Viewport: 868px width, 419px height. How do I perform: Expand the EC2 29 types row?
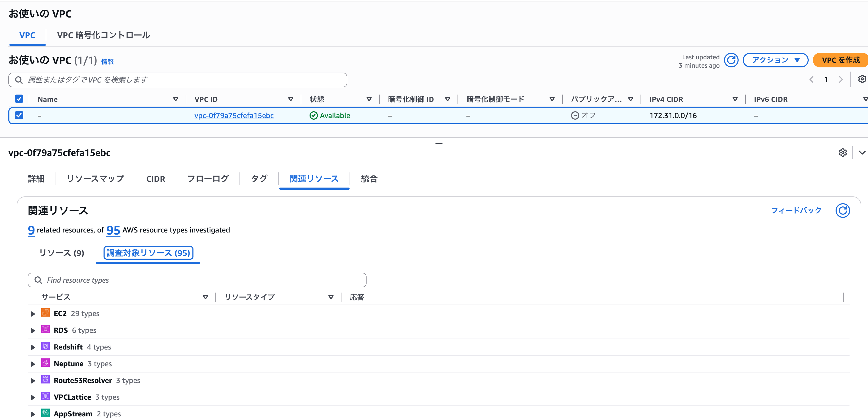point(33,314)
